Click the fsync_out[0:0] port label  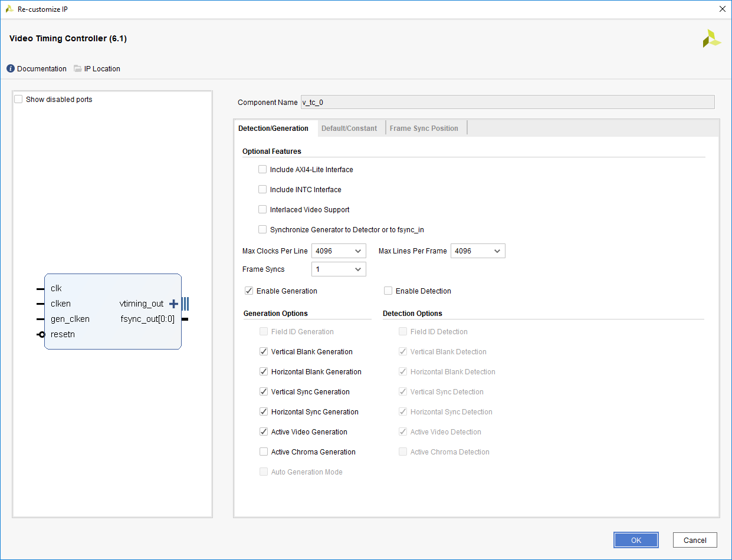[147, 319]
